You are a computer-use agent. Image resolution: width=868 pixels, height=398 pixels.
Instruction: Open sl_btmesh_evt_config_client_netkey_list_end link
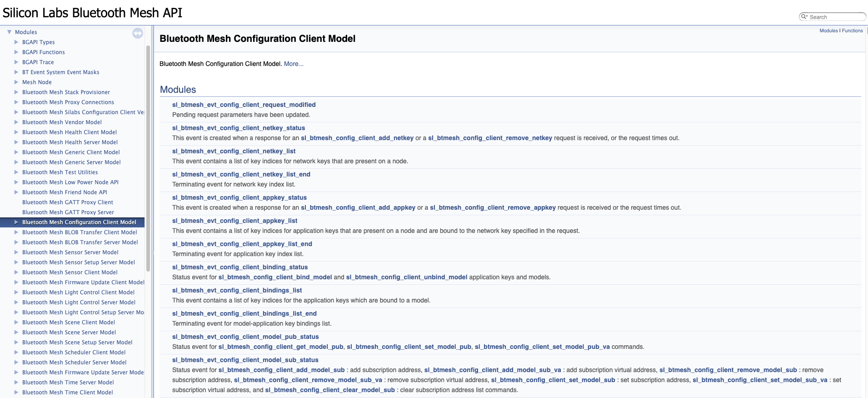[x=241, y=174]
